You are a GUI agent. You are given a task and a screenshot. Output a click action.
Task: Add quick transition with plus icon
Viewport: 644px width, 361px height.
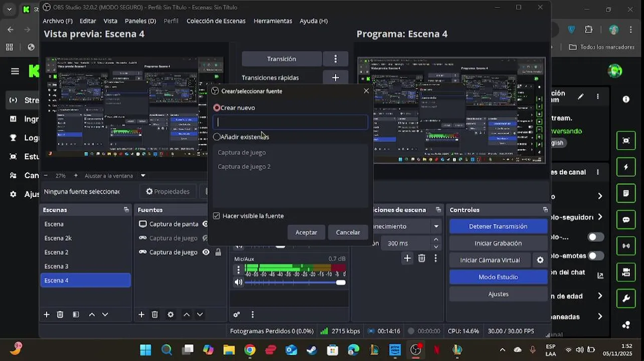point(336,78)
